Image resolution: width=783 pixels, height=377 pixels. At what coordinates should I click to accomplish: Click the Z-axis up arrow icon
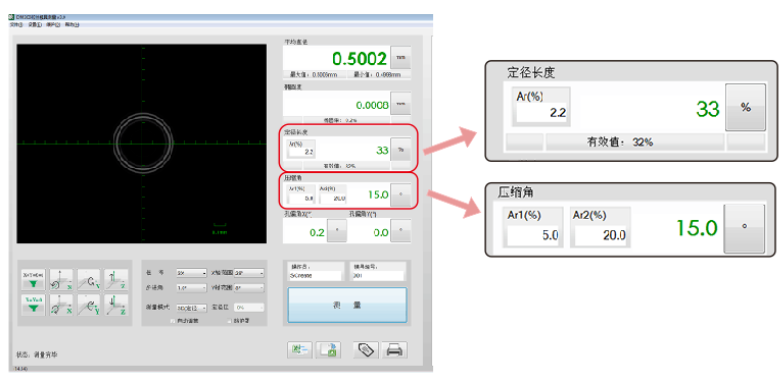pos(116,280)
